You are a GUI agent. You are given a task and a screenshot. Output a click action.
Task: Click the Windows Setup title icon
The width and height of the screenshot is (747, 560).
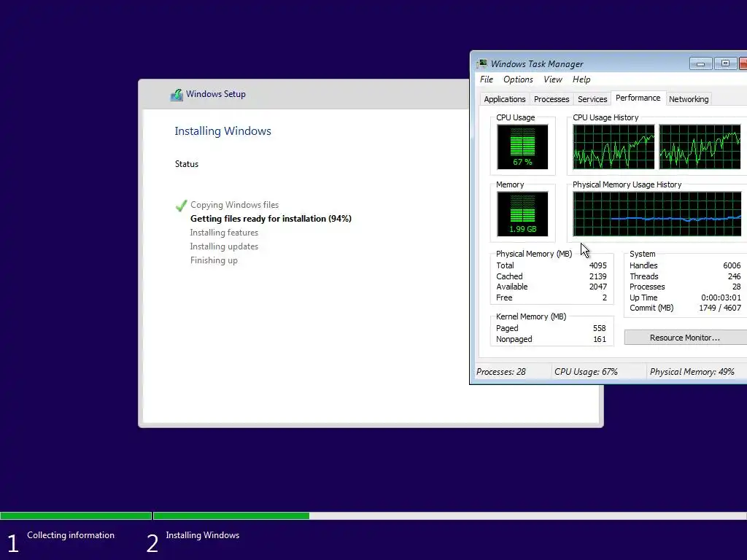pyautogui.click(x=177, y=94)
